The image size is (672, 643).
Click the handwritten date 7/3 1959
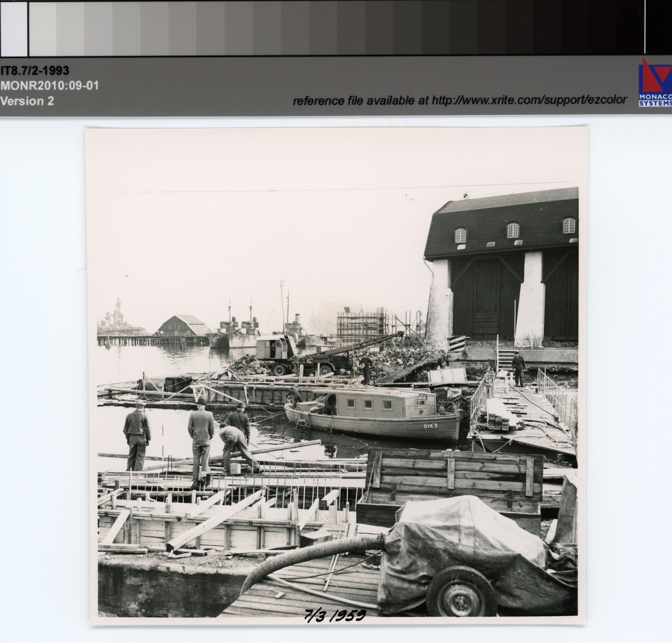(x=335, y=615)
